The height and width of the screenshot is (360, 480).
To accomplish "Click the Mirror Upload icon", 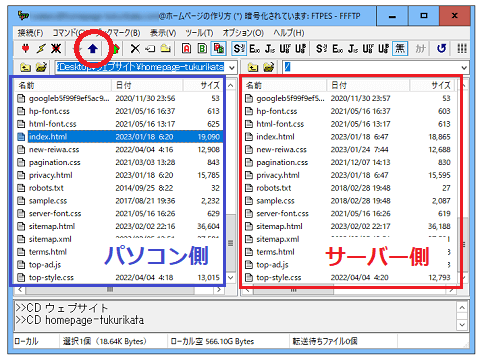I will (115, 49).
